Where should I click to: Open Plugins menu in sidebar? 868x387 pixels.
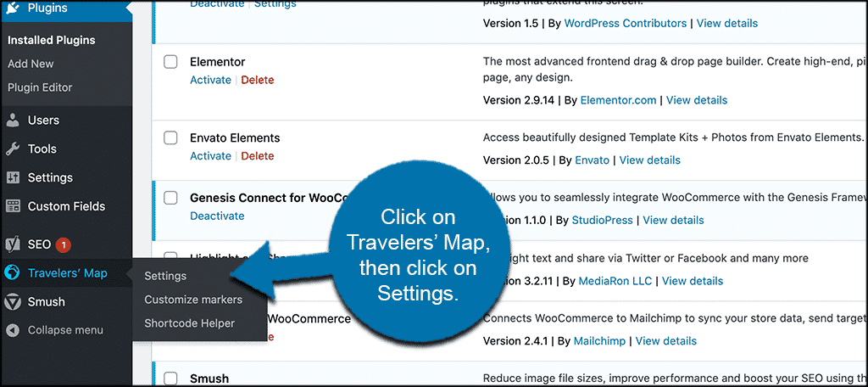point(47,8)
